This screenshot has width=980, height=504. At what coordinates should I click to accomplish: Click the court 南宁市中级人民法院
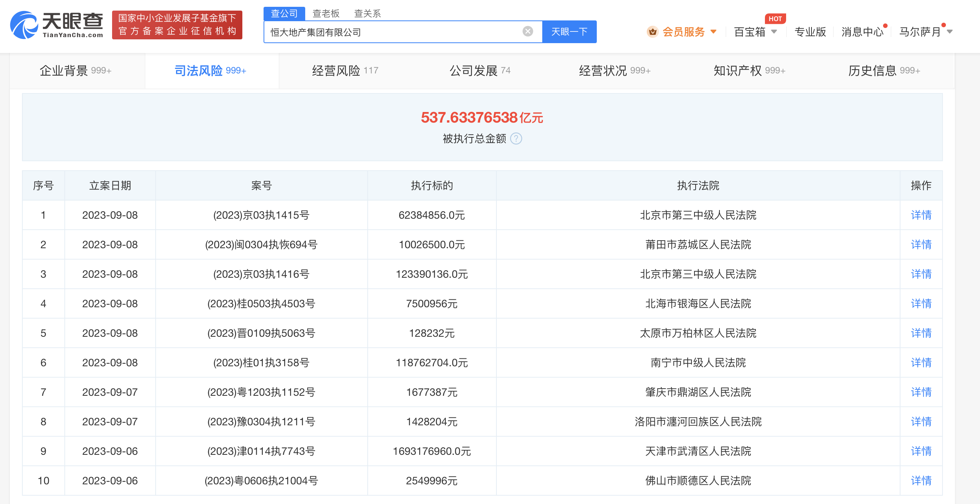click(x=698, y=362)
